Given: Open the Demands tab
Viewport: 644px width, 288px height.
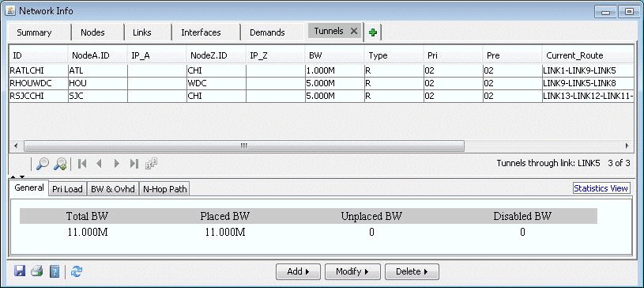Looking at the screenshot, I should coord(267,32).
